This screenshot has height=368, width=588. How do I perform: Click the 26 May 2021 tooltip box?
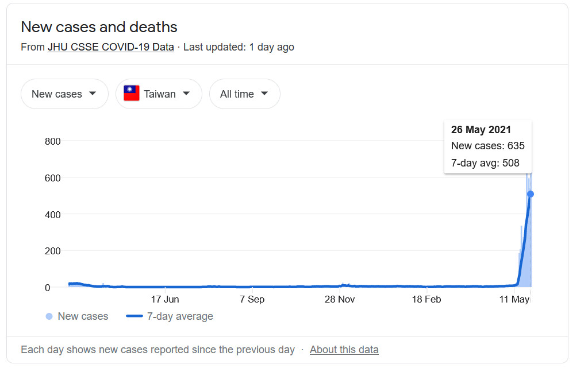tap(488, 147)
